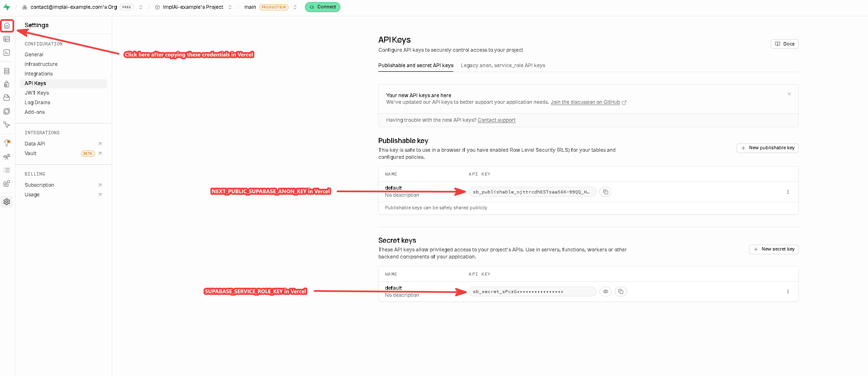The height and width of the screenshot is (376, 868).
Task: Expand the organization switcher chevron
Action: (141, 7)
